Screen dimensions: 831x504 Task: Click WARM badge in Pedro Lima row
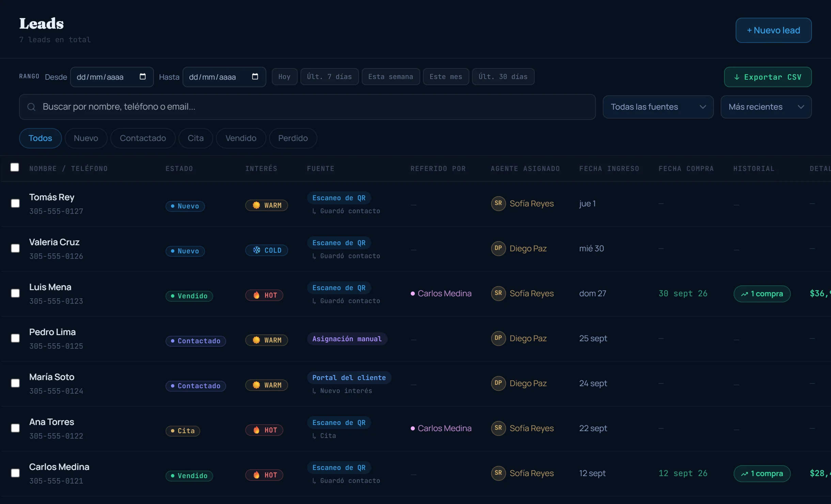point(267,340)
